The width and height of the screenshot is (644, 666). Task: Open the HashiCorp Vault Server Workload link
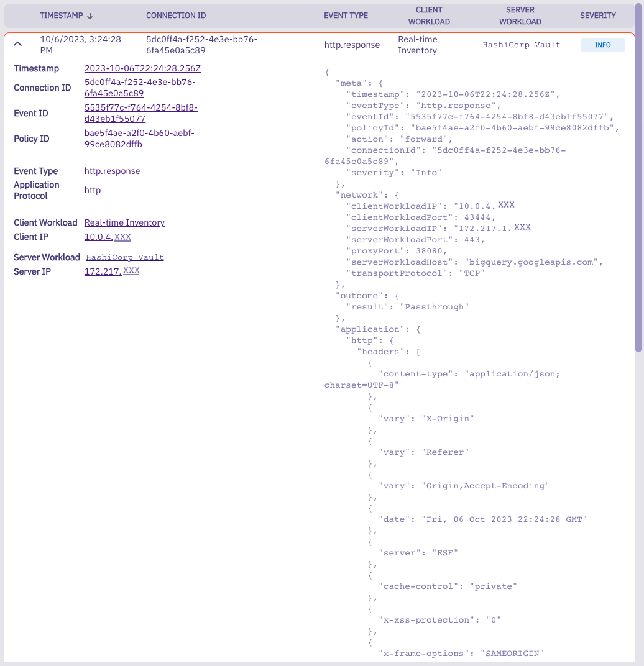(124, 257)
